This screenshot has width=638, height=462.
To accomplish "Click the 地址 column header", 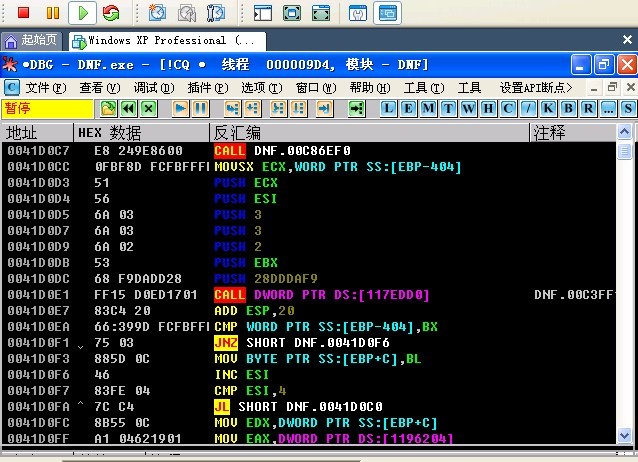I will point(37,133).
